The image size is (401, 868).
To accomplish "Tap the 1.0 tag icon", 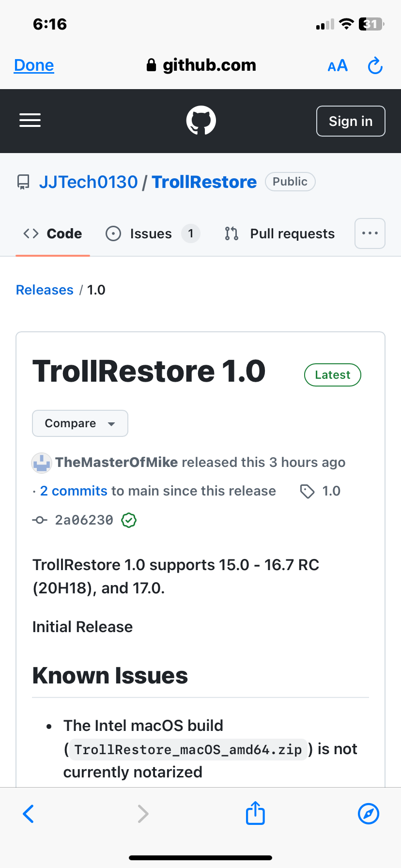I will [307, 491].
